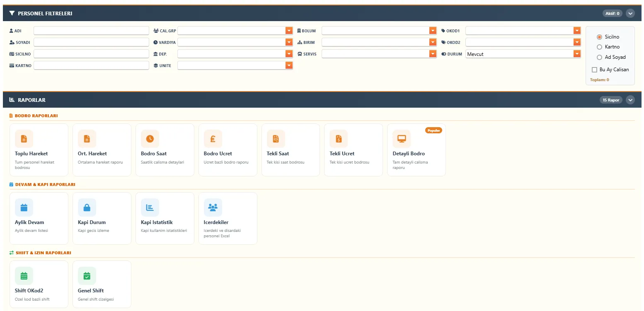This screenshot has height=311, width=644.
Task: Open Bodro Ucret currency icon
Action: 213,139
